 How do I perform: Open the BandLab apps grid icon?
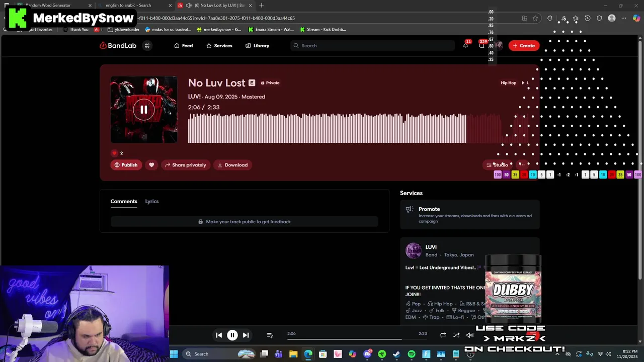point(147,45)
